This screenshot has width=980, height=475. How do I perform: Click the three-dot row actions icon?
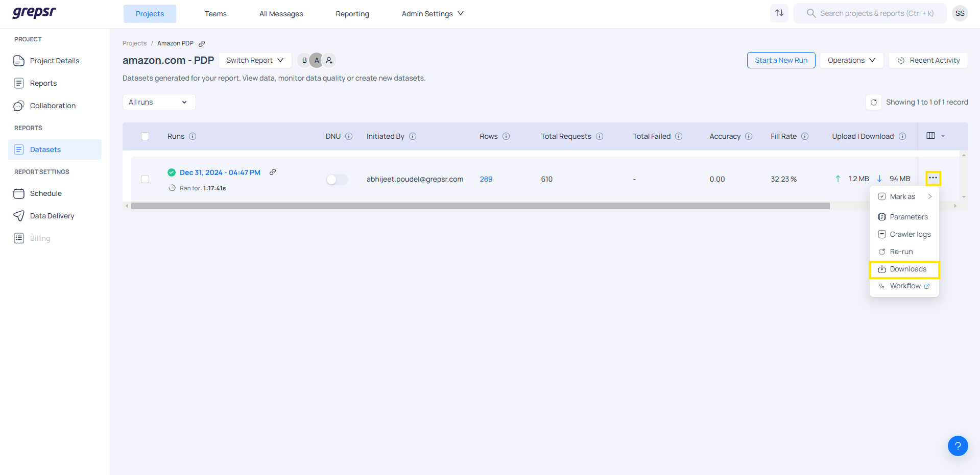(x=933, y=178)
